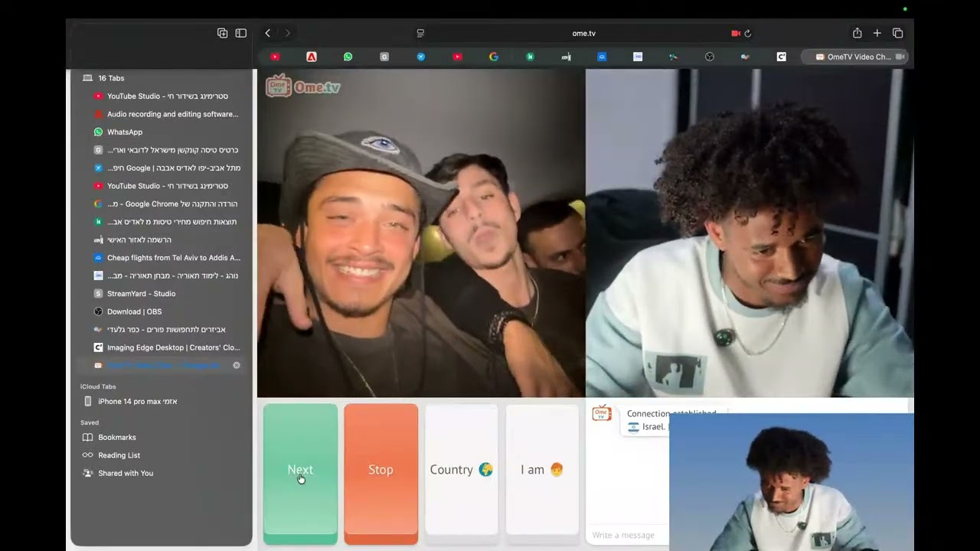This screenshot has height=551, width=980.
Task: Switch to the gray G tab icon
Action: (384, 57)
